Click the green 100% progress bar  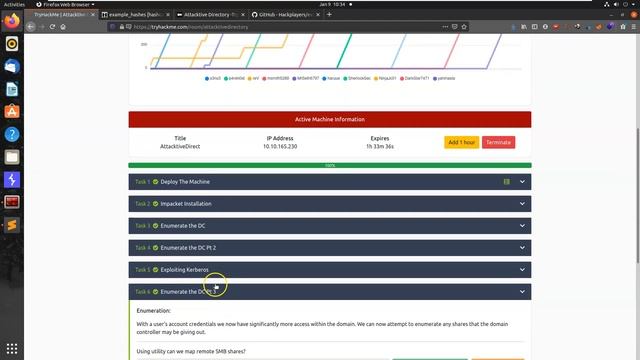(330, 165)
